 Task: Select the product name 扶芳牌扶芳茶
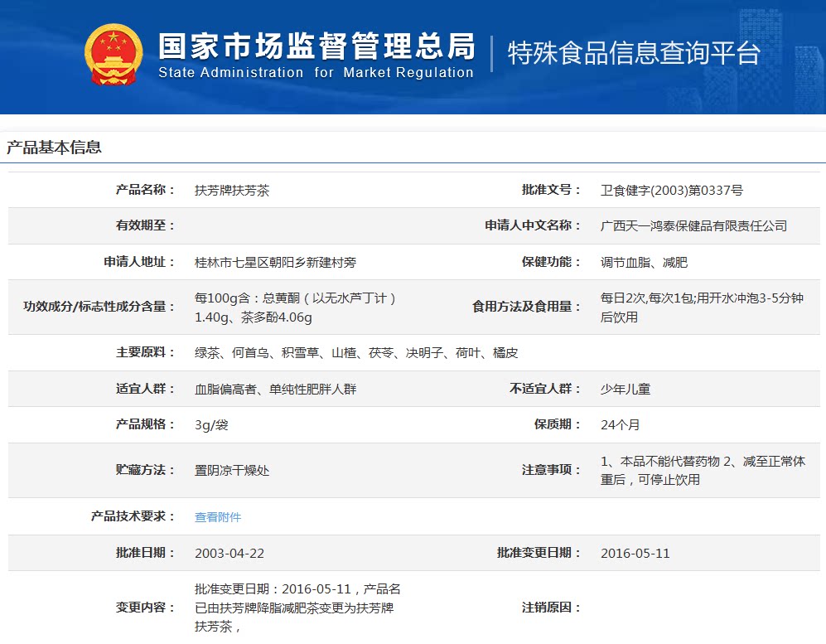coord(232,191)
